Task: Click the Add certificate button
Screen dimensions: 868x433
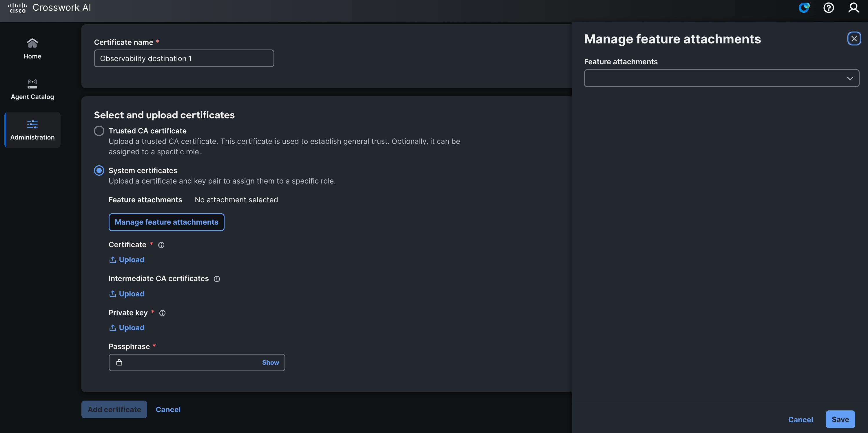Action: pos(114,410)
